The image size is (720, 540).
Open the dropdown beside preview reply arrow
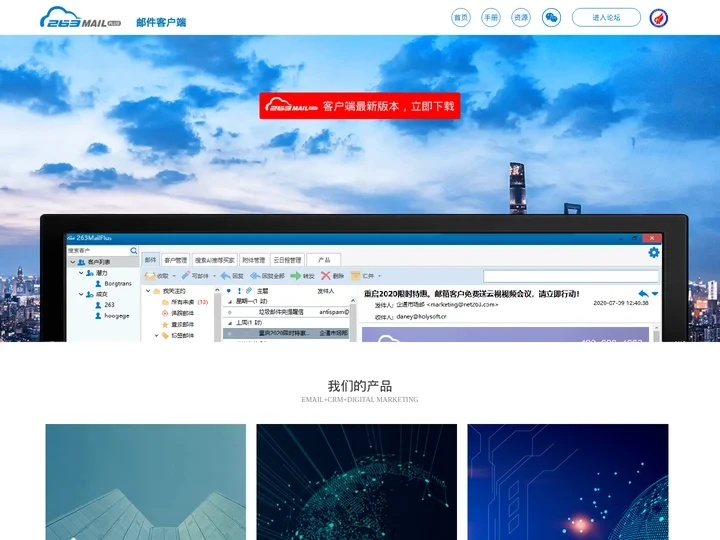(x=655, y=293)
